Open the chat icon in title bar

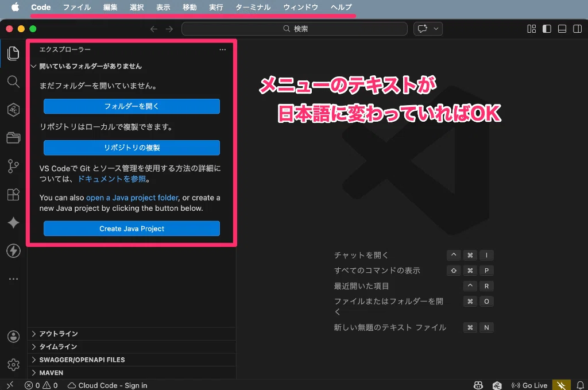pos(423,29)
